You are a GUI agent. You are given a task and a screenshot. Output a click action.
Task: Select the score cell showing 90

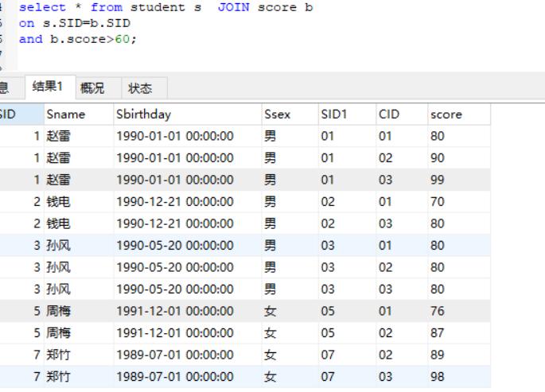pos(459,158)
